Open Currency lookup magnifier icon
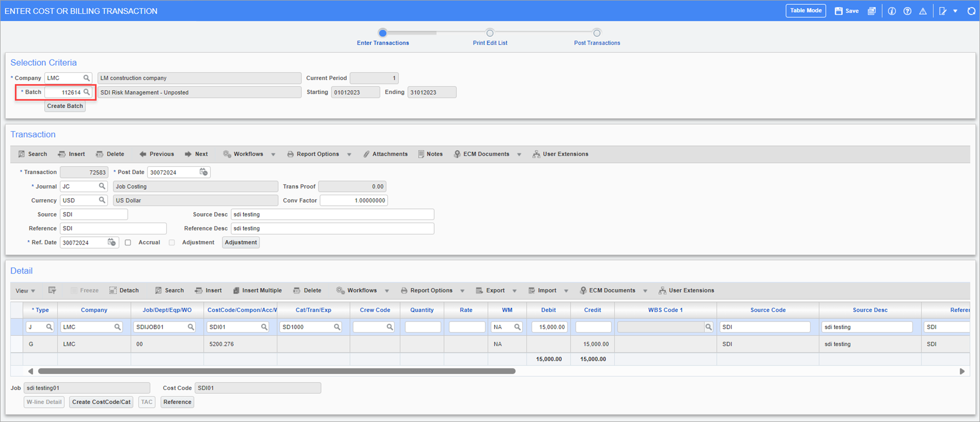Image resolution: width=980 pixels, height=422 pixels. tap(102, 200)
